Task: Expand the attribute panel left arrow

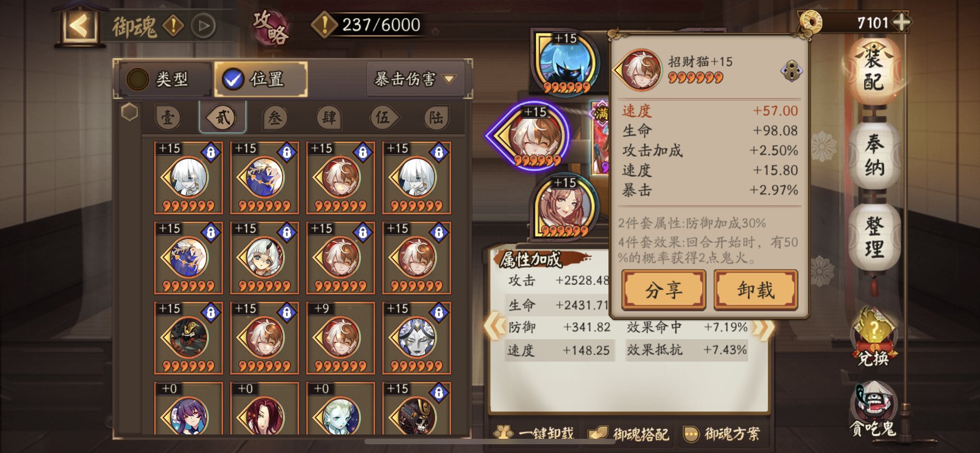Action: 495,327
